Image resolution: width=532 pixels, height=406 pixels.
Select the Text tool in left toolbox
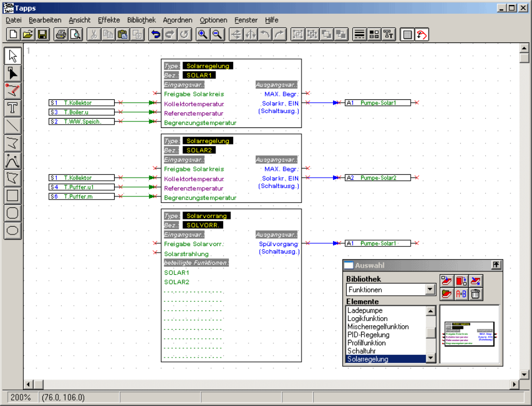pos(13,108)
